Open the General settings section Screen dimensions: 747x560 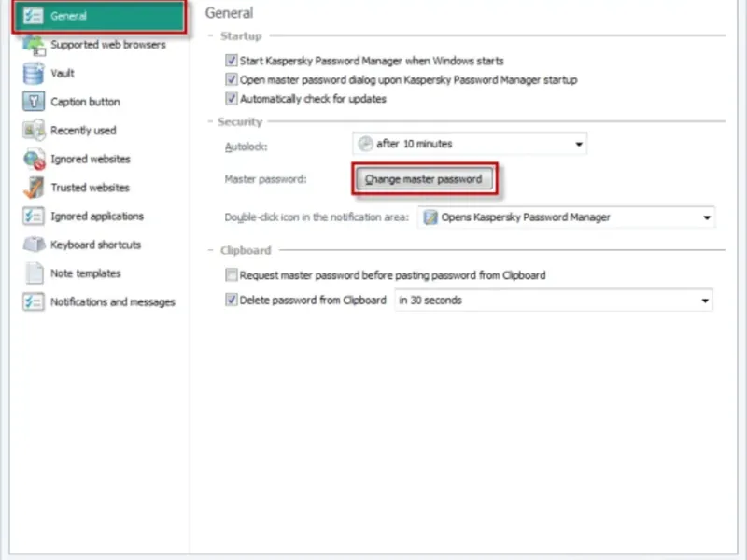tap(99, 16)
